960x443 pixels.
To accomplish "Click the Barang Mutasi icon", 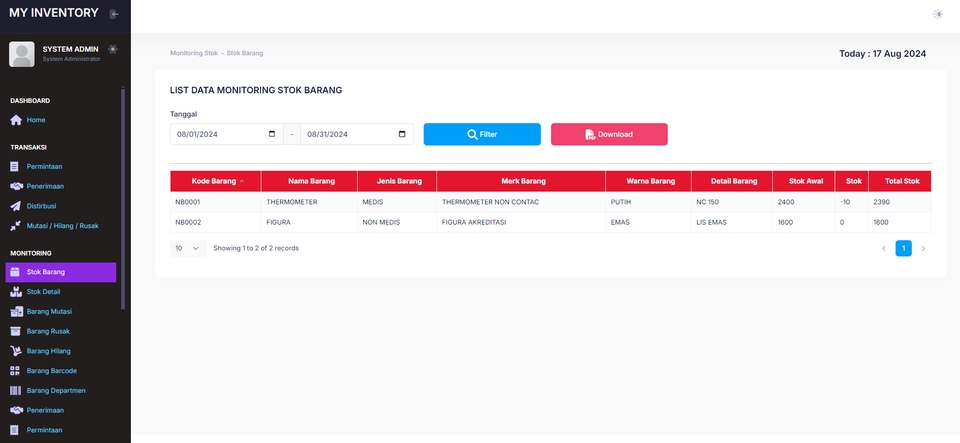I will pyautogui.click(x=16, y=311).
